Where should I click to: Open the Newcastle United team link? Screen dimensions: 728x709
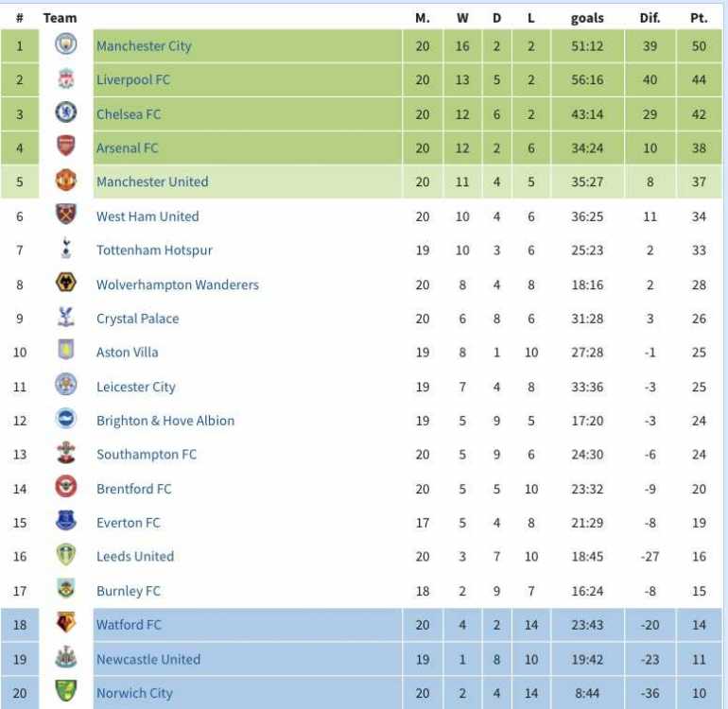tap(148, 659)
